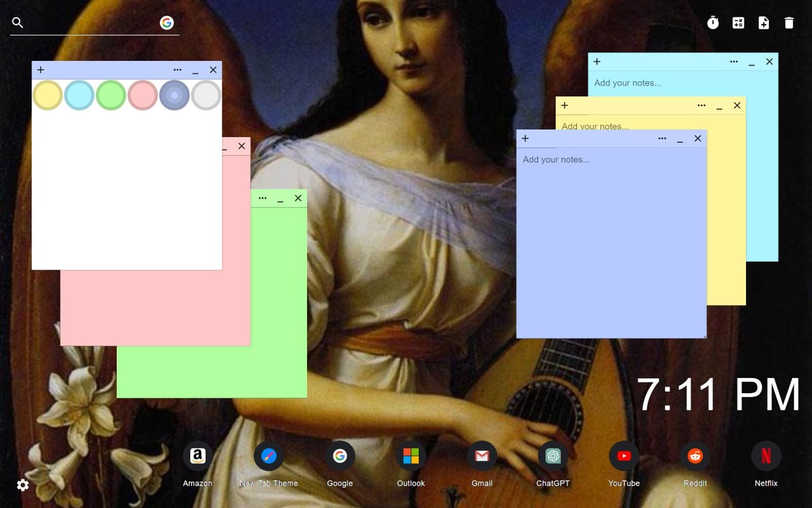This screenshot has width=812, height=508.
Task: Click the plus on the blue-purple note
Action: click(x=525, y=138)
